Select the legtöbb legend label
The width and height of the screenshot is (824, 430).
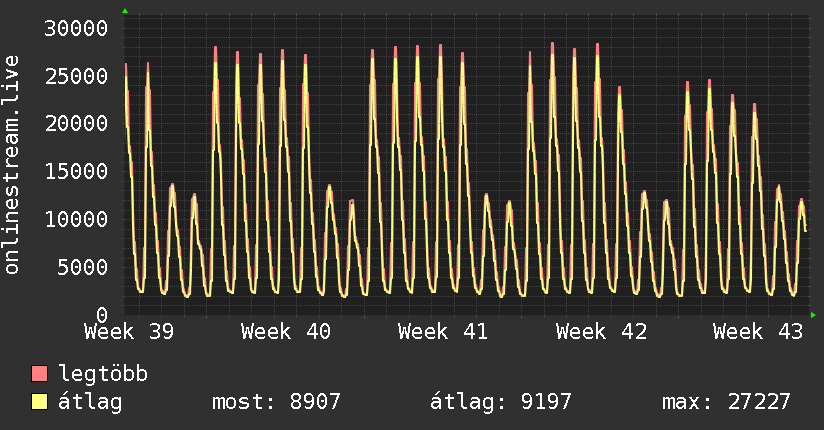pos(103,374)
